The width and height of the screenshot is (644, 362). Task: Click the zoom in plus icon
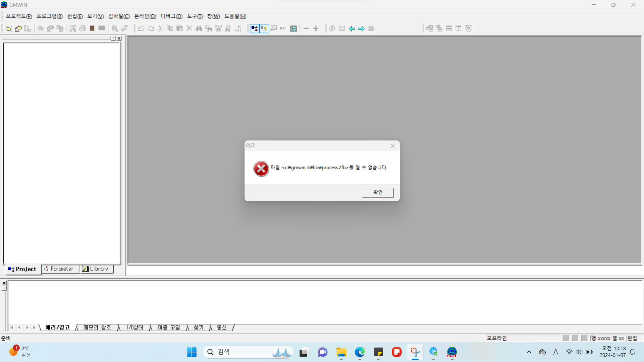pos(316,29)
